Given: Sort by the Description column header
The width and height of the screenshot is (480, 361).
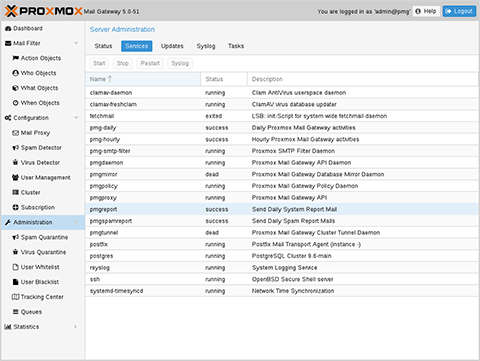Looking at the screenshot, I should 363,79.
